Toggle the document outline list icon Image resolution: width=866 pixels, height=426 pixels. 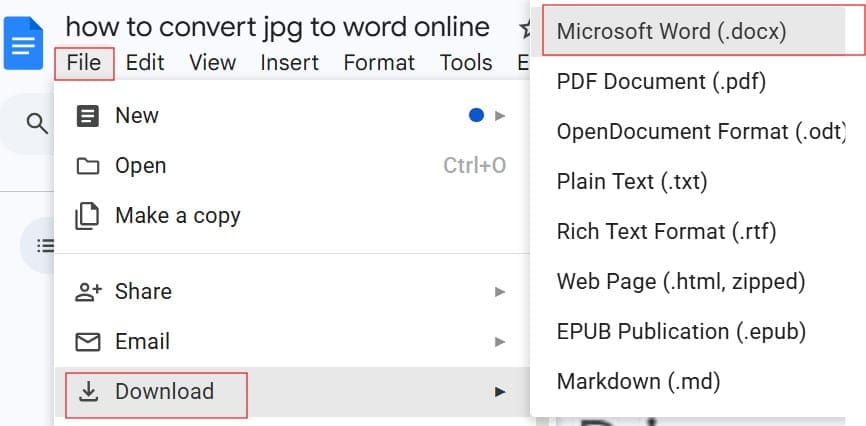tap(45, 245)
